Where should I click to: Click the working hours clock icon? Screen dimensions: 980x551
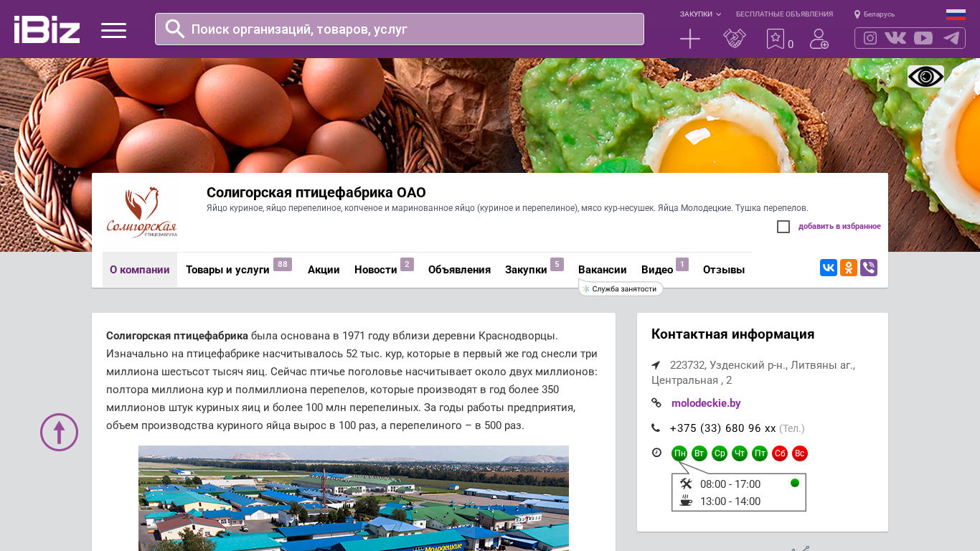656,453
